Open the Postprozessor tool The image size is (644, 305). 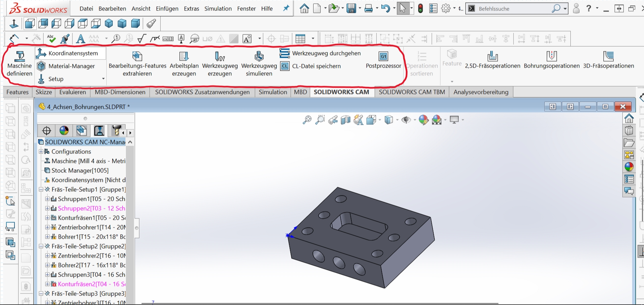tap(383, 56)
